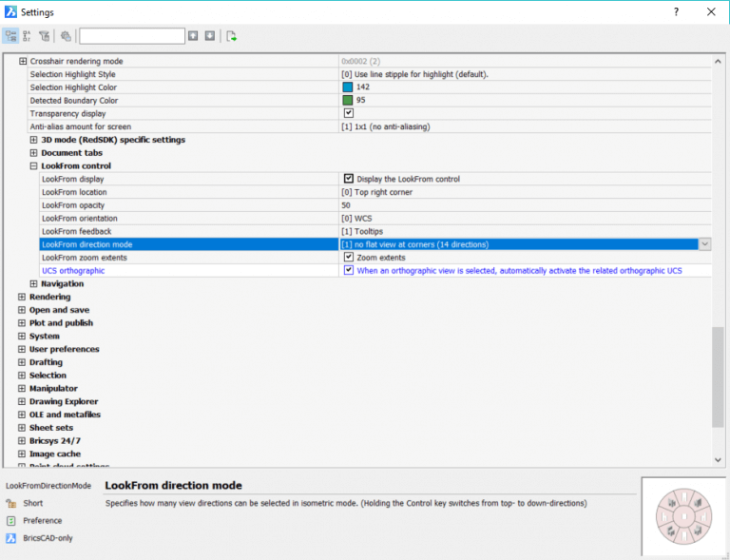The image size is (730, 560).
Task: Expand System category
Action: click(x=22, y=336)
